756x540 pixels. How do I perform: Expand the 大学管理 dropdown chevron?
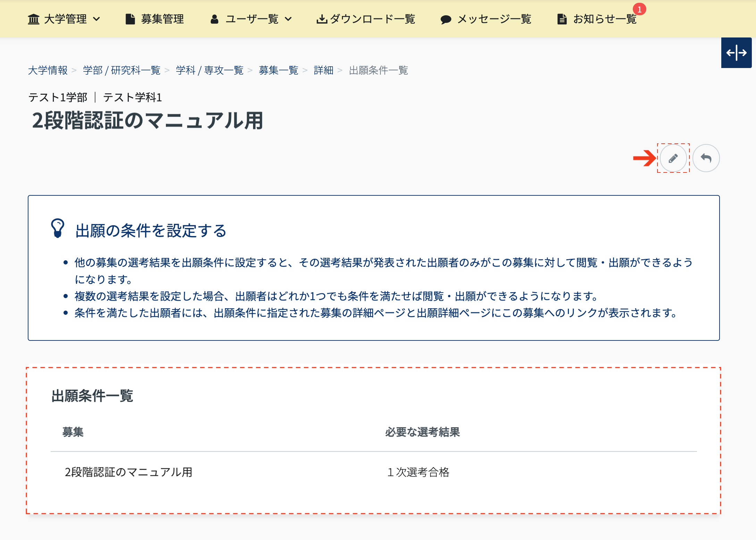pyautogui.click(x=97, y=19)
